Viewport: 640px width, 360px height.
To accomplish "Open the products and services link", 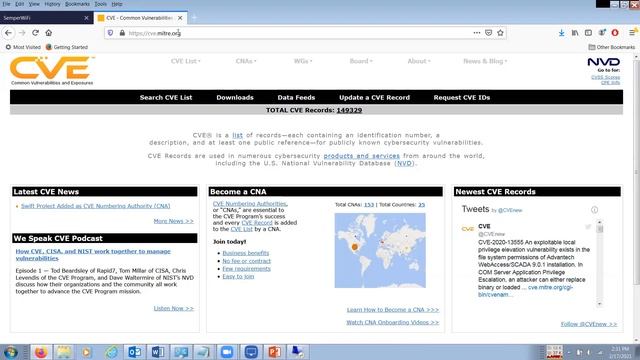I will 362,156.
